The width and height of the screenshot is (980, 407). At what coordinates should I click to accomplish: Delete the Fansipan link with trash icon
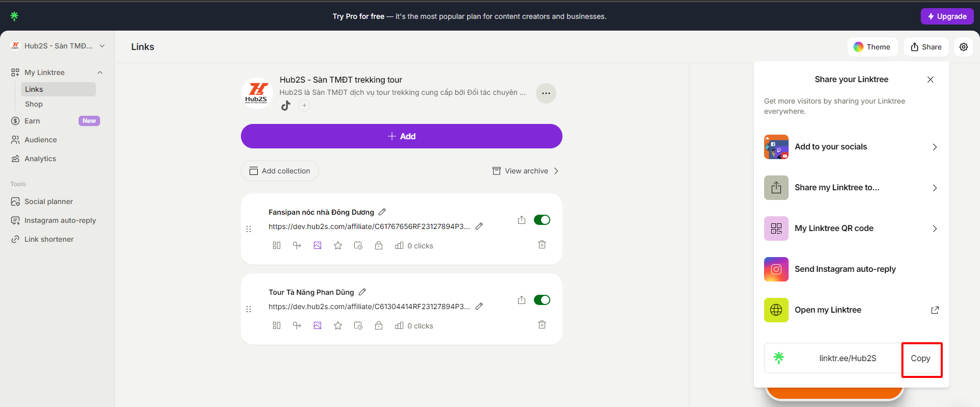542,245
